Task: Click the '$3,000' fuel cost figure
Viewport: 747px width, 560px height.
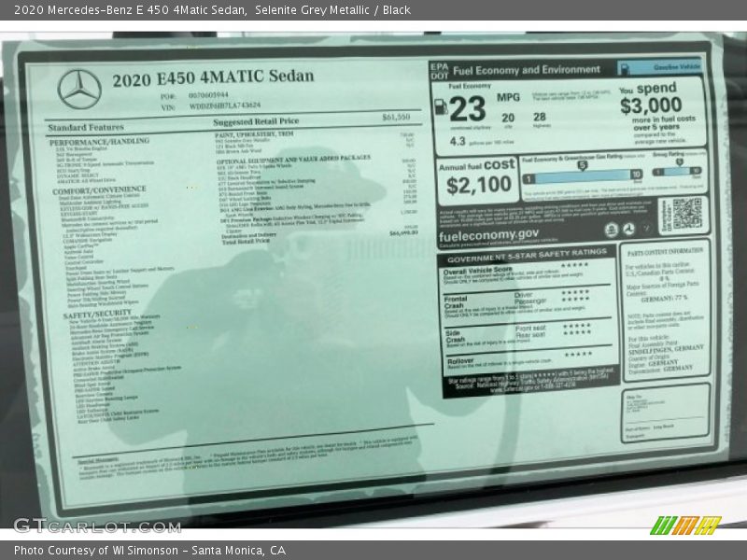Action: click(x=651, y=105)
